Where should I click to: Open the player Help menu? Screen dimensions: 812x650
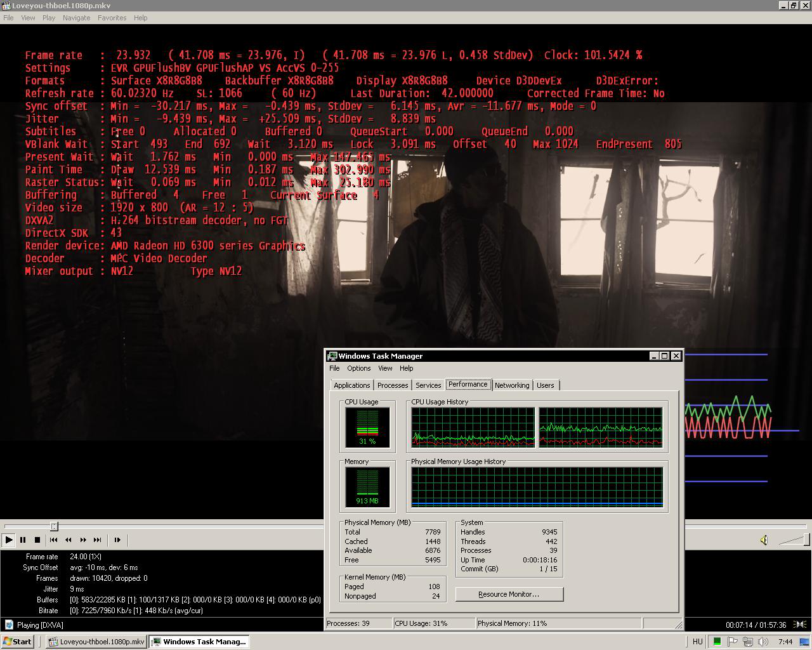click(140, 18)
